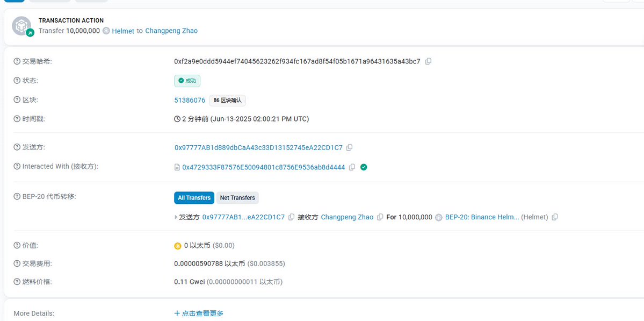The height and width of the screenshot is (321, 644).
Task: Click help icon next to Interacted With
Action: 17,167
